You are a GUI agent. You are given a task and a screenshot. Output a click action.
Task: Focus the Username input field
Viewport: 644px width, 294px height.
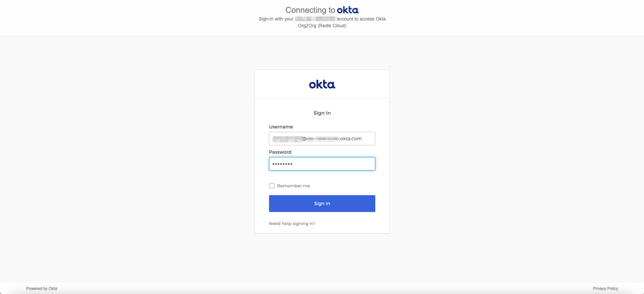322,139
